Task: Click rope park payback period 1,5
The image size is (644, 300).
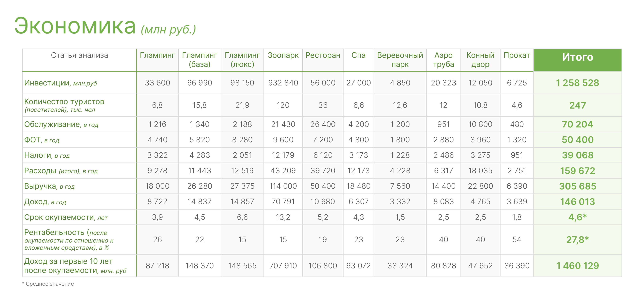Action: point(400,217)
